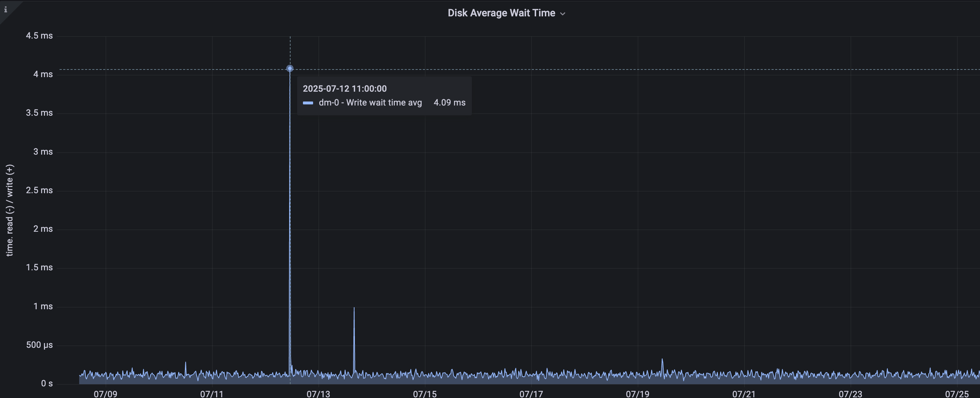The image size is (980, 398).
Task: Select the dm-0 Write wait time avg series label
Action: point(370,103)
